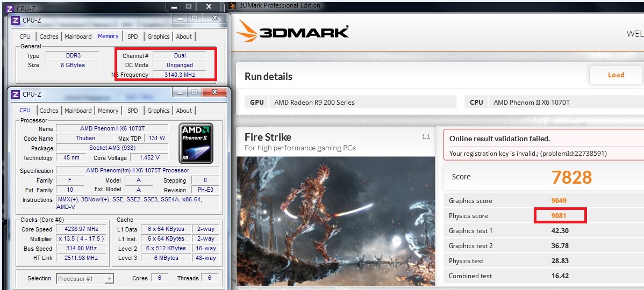644x290 pixels.
Task: Click the AMD Phenom II X6 processor logo
Action: (196, 143)
